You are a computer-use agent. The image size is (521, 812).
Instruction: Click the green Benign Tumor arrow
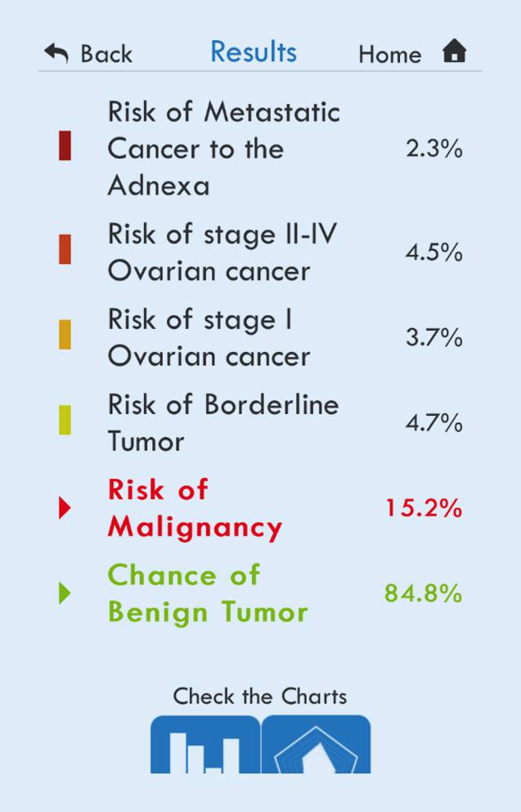pyautogui.click(x=65, y=593)
